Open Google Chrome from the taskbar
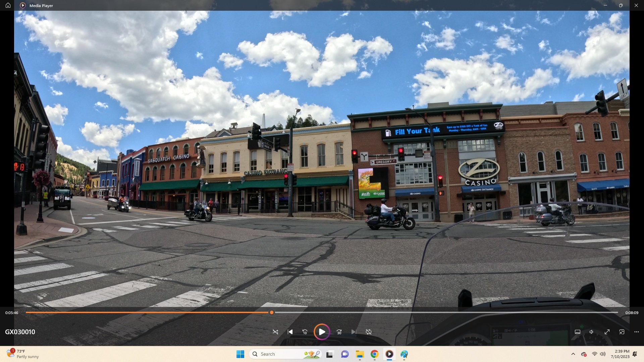Screen dimensions: 644x362 pyautogui.click(x=375, y=354)
